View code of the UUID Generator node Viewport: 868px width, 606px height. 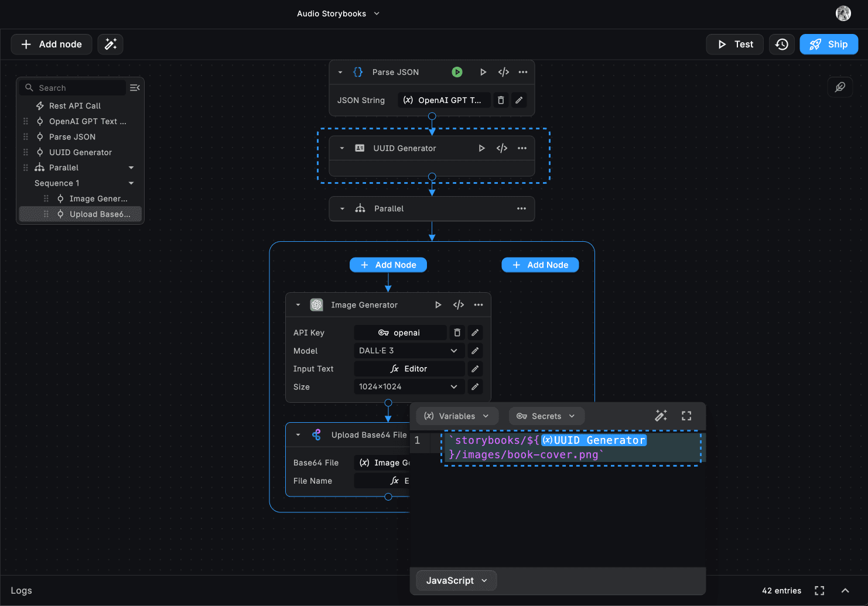click(x=502, y=148)
